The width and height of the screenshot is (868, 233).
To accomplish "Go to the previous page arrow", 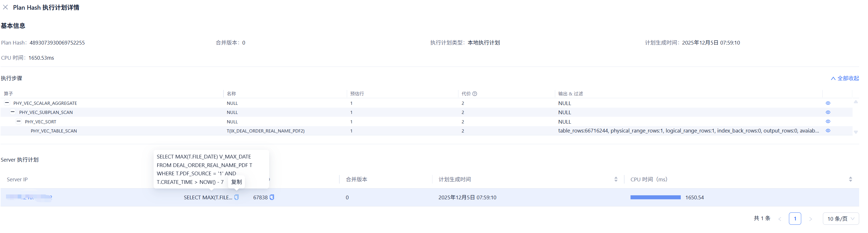I will point(780,219).
